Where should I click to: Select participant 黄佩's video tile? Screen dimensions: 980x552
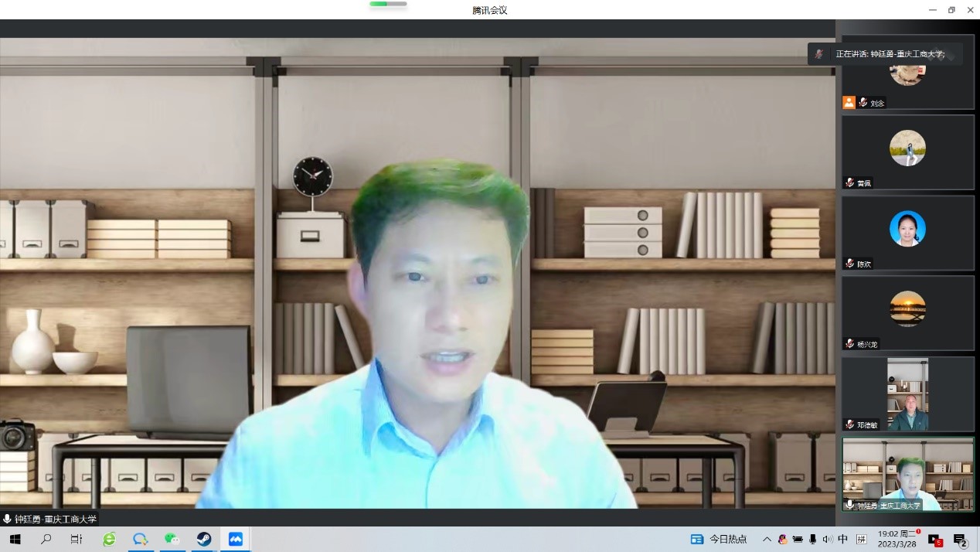(907, 152)
